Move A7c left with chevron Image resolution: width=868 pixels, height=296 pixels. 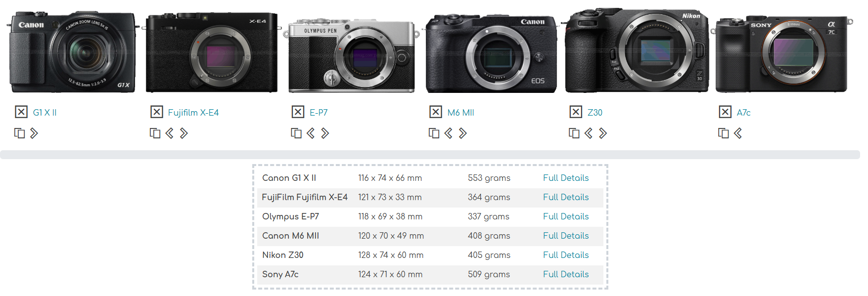pyautogui.click(x=738, y=133)
